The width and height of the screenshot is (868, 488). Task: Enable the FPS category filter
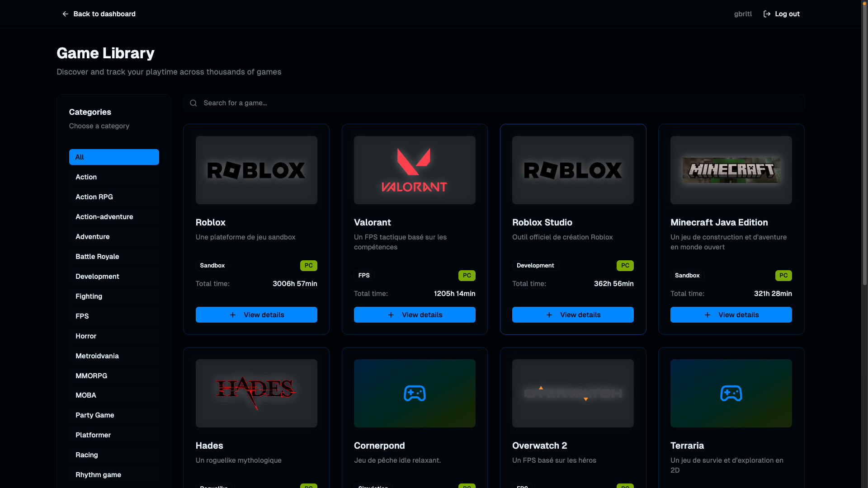click(113, 316)
